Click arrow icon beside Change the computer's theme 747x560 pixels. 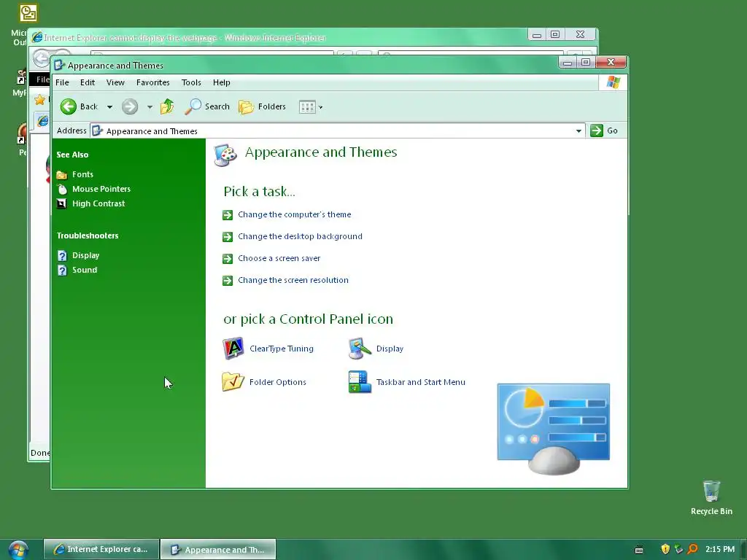click(228, 215)
